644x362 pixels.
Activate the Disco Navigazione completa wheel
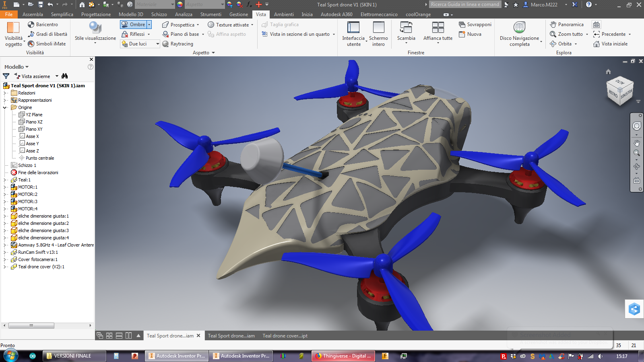pos(520,34)
